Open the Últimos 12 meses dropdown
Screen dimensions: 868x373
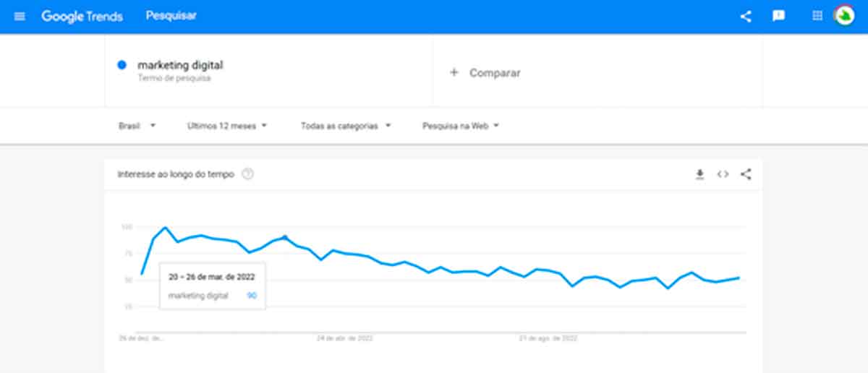227,126
